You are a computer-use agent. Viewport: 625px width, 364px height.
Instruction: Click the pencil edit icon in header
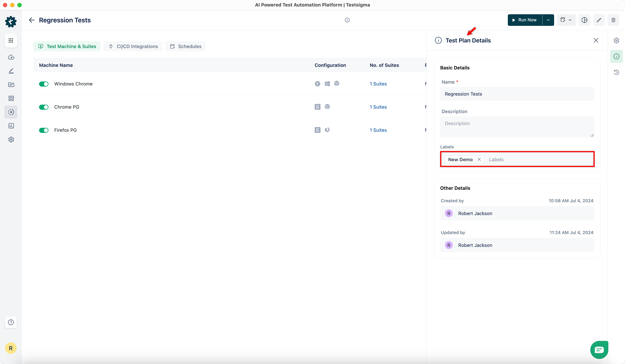pyautogui.click(x=599, y=20)
